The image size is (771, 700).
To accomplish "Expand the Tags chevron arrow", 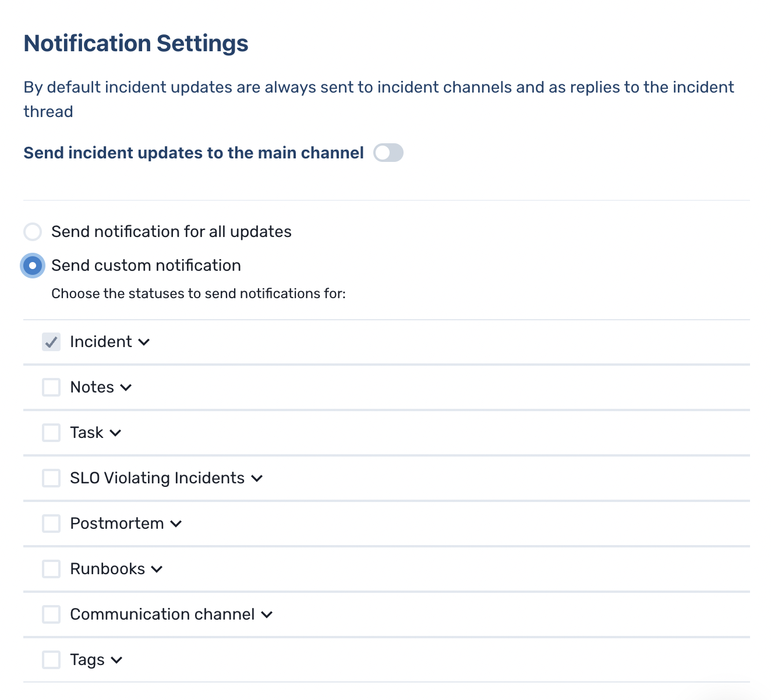I will coord(116,660).
